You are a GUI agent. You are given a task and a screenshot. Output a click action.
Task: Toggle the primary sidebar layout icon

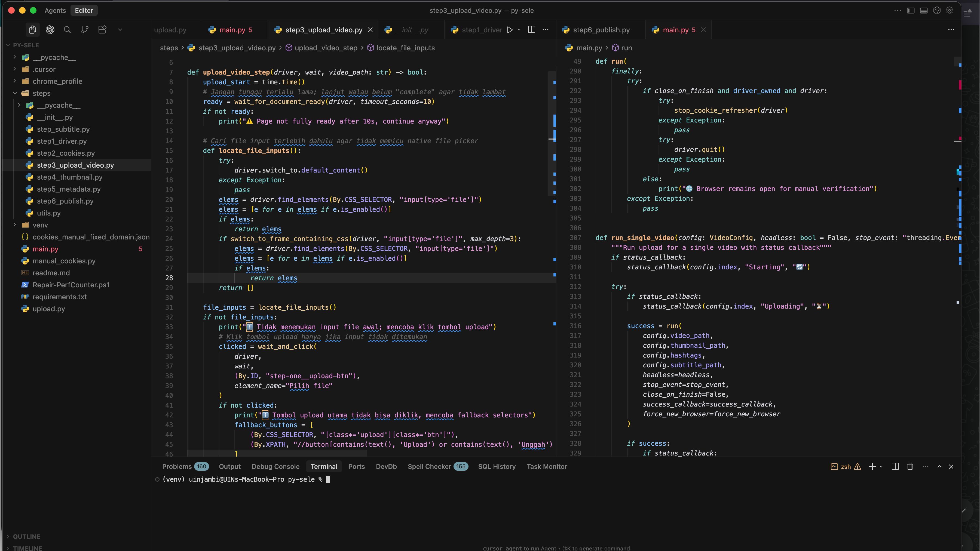coord(911,11)
